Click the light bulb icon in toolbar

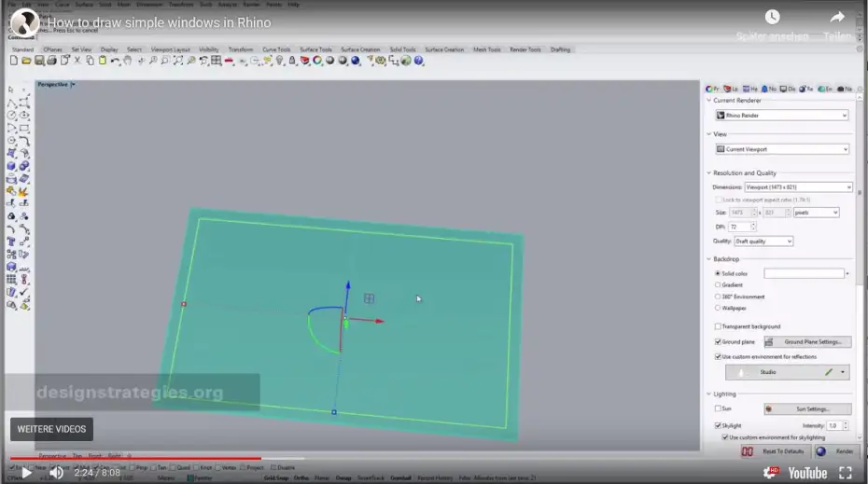(280, 61)
